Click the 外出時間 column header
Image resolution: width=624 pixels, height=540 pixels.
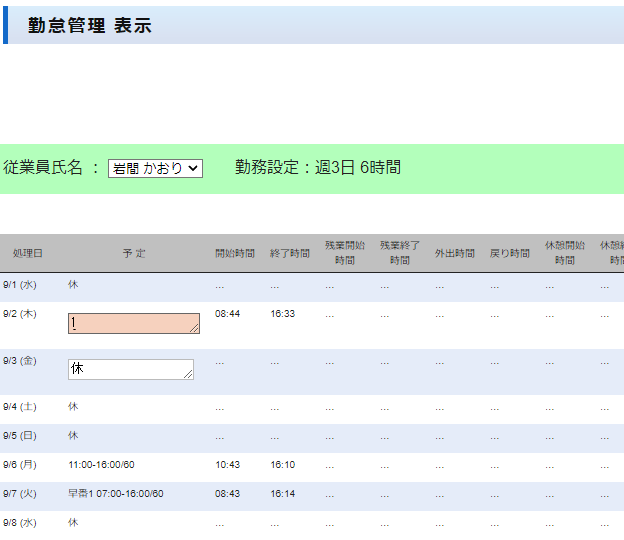pyautogui.click(x=455, y=253)
